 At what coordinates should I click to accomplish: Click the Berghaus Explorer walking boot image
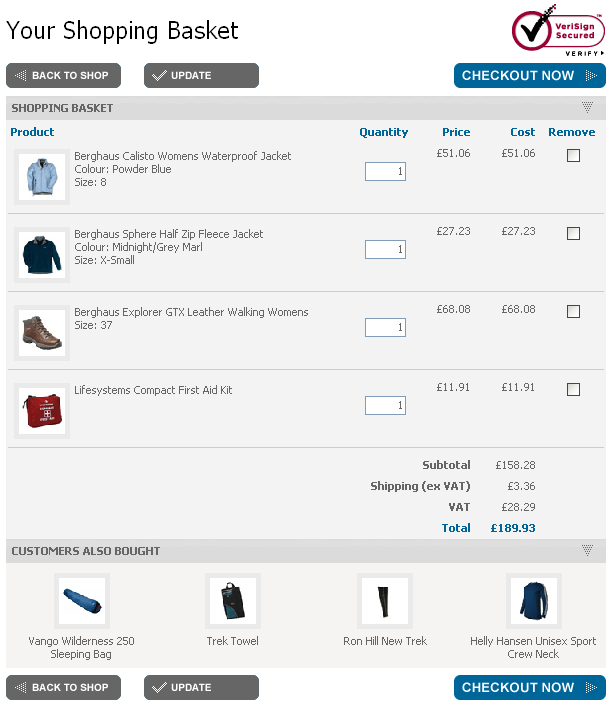click(41, 333)
